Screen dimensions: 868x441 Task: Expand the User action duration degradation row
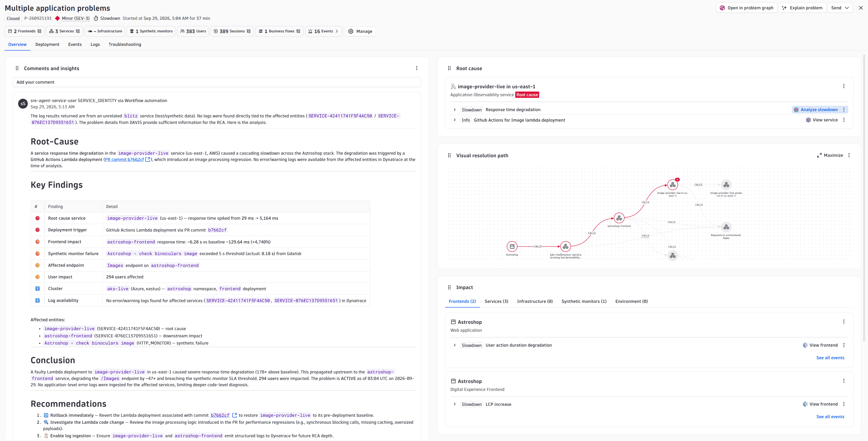click(x=455, y=345)
